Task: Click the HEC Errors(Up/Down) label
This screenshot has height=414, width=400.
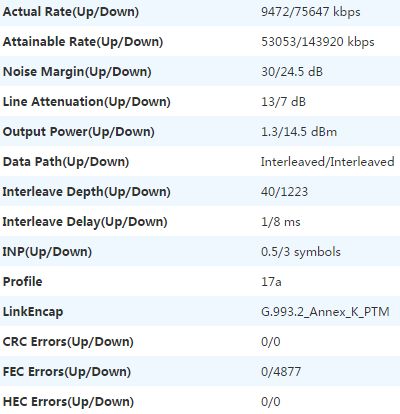Action: coord(68,402)
